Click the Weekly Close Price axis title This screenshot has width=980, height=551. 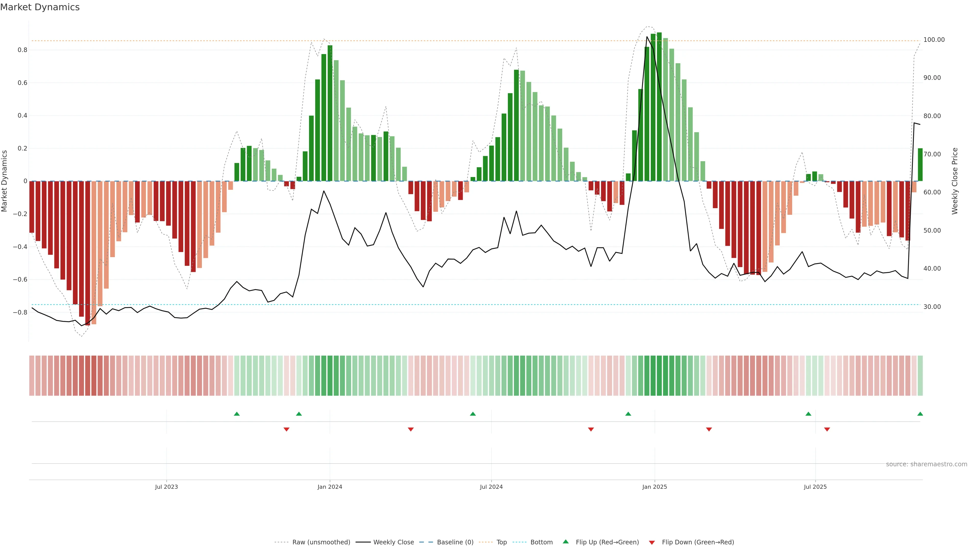pyautogui.click(x=954, y=181)
